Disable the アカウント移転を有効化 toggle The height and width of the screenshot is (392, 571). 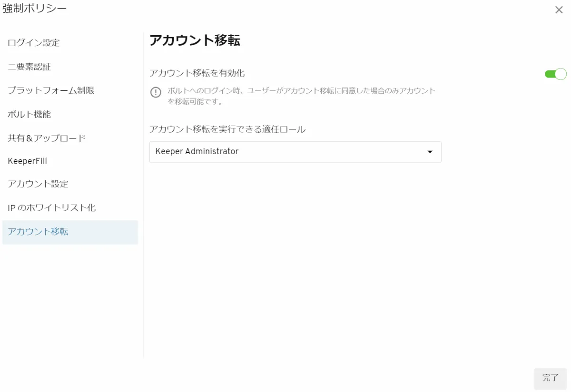tap(555, 74)
